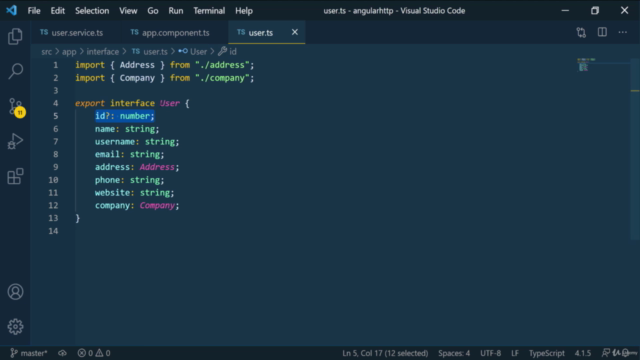The width and height of the screenshot is (640, 360).
Task: Click the email property on line 8
Action: pos(107,154)
